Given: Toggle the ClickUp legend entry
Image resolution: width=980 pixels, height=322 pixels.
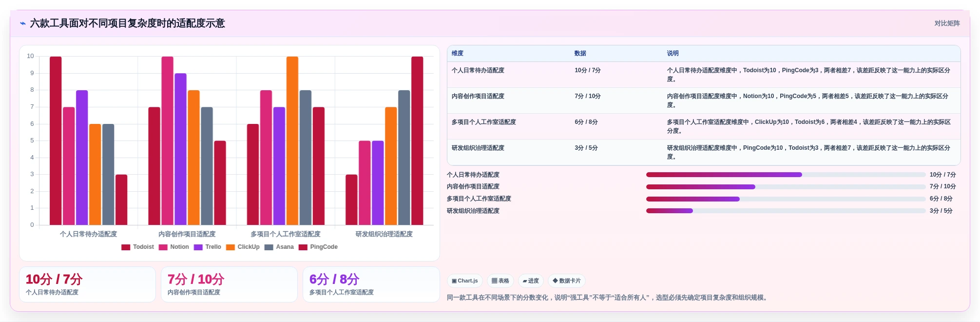Looking at the screenshot, I should tap(243, 247).
